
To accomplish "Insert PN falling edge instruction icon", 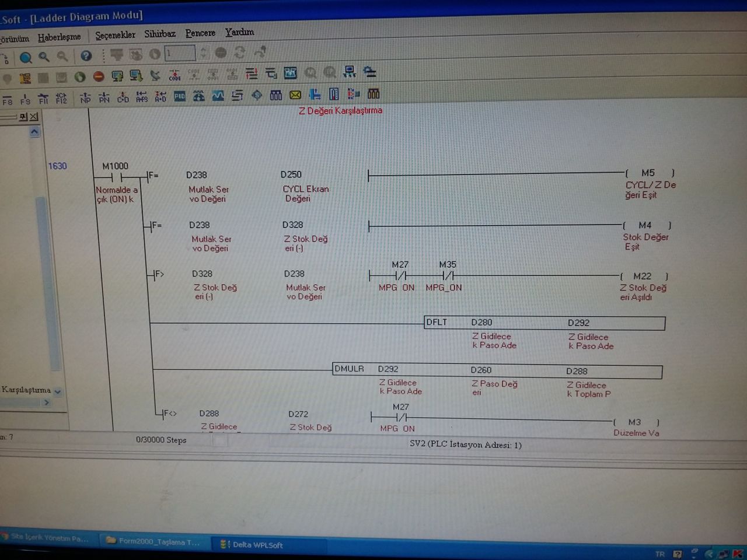I will click(x=104, y=97).
